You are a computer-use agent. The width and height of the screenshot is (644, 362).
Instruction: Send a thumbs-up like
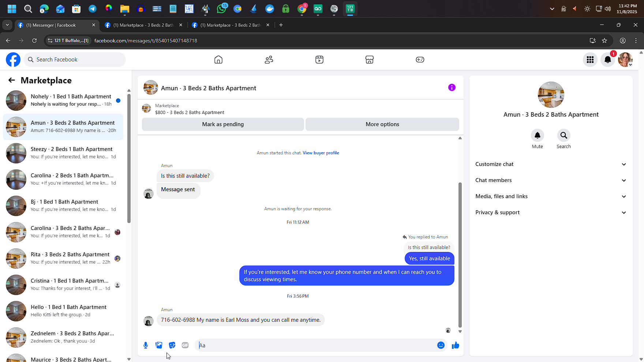(x=456, y=345)
